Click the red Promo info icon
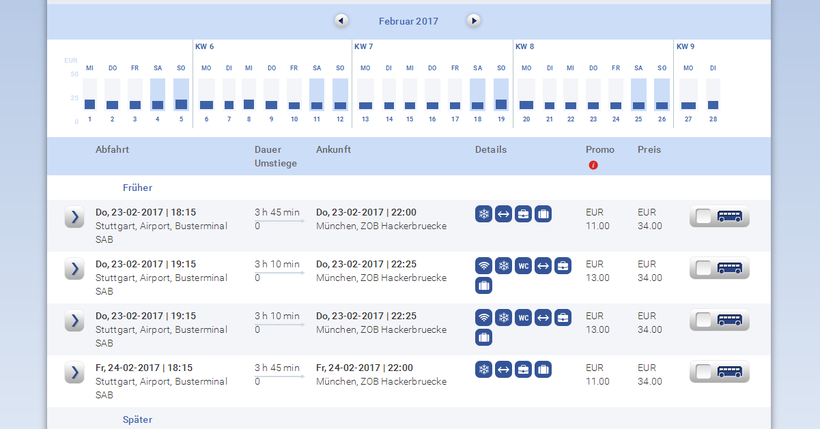Viewport: 820px width, 429px height. 593,165
